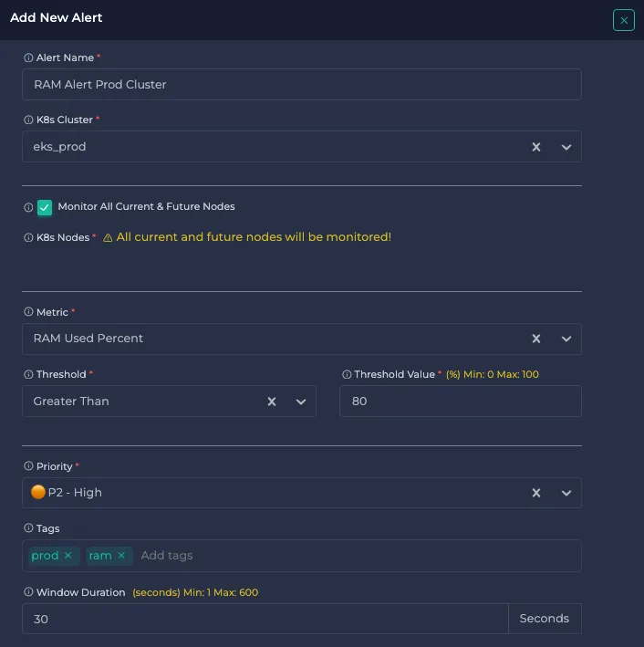This screenshot has width=644, height=647.
Task: Uncheck Monitor All Current & Future Nodes
Action: point(45,207)
